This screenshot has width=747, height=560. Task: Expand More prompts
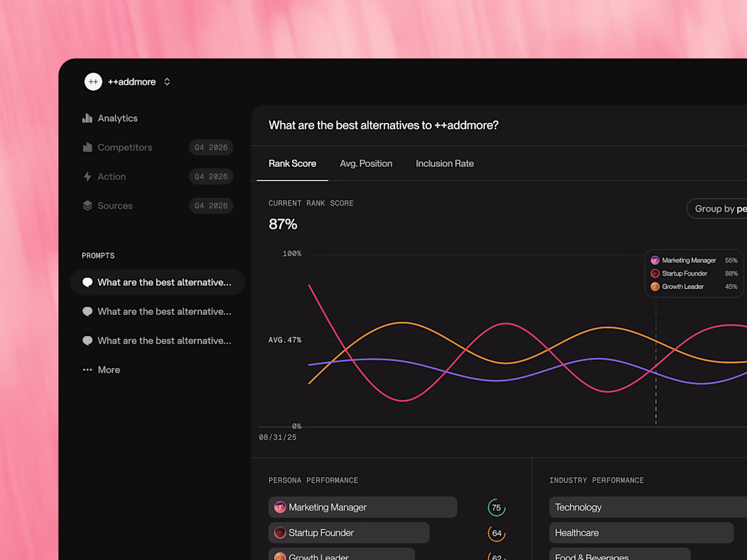pos(109,370)
